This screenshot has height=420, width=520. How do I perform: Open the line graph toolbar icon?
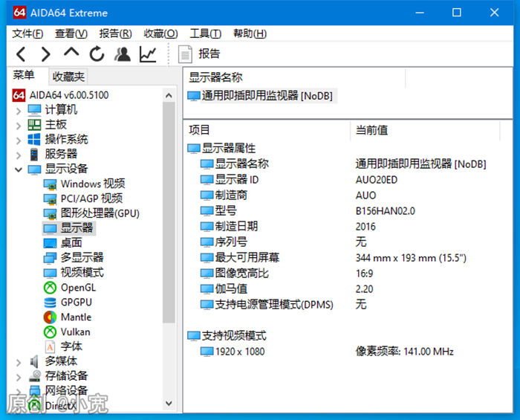click(148, 54)
